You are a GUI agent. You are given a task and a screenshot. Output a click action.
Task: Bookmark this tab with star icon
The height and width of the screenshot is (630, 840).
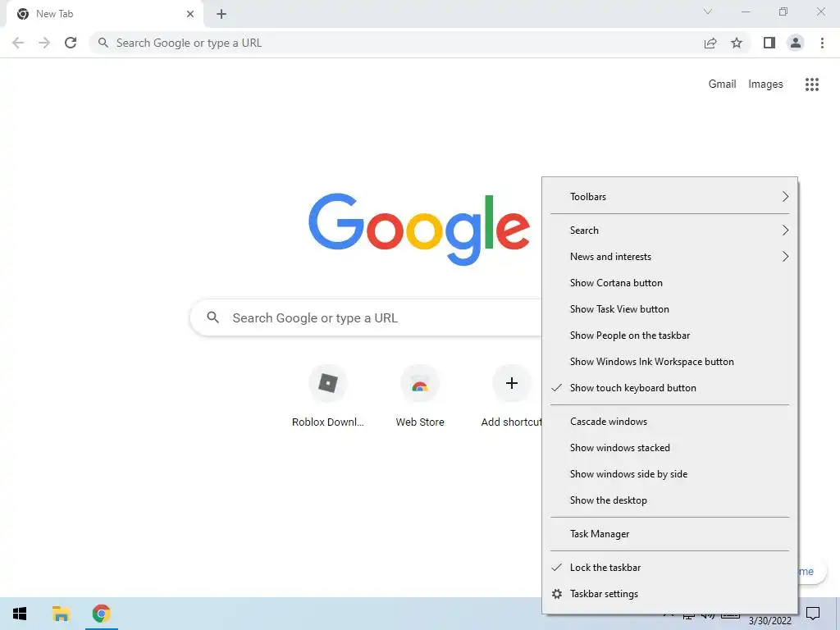pos(737,43)
